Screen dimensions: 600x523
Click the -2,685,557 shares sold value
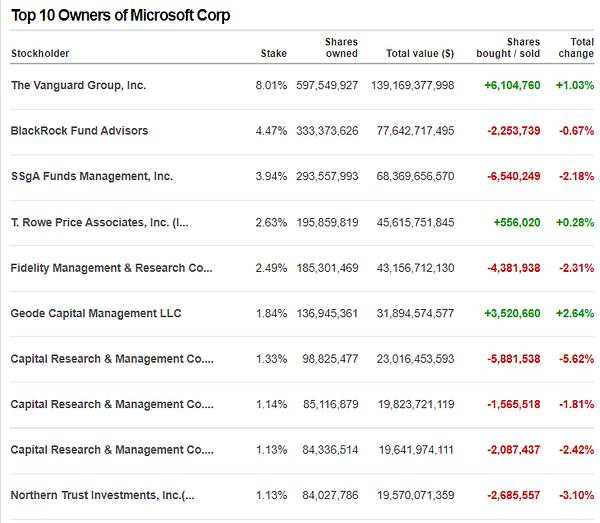[514, 495]
